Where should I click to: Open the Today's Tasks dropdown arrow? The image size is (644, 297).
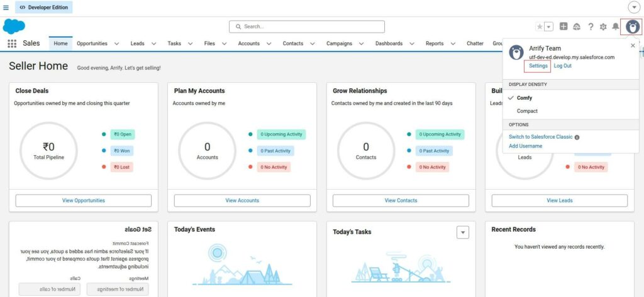pos(463,232)
